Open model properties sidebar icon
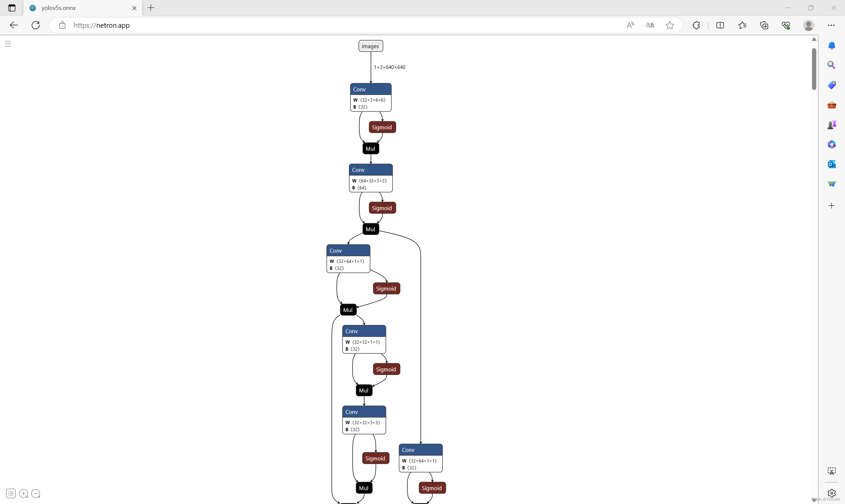The width and height of the screenshot is (845, 504). 11,493
